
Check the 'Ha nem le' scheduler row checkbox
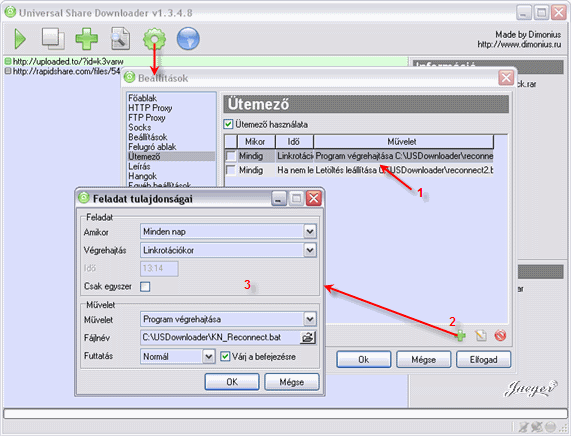click(x=231, y=170)
